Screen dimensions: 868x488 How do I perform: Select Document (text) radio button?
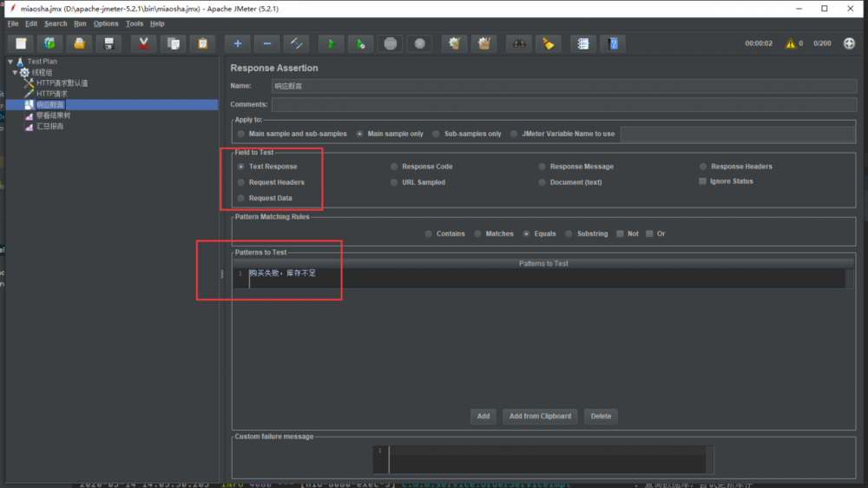pyautogui.click(x=542, y=182)
